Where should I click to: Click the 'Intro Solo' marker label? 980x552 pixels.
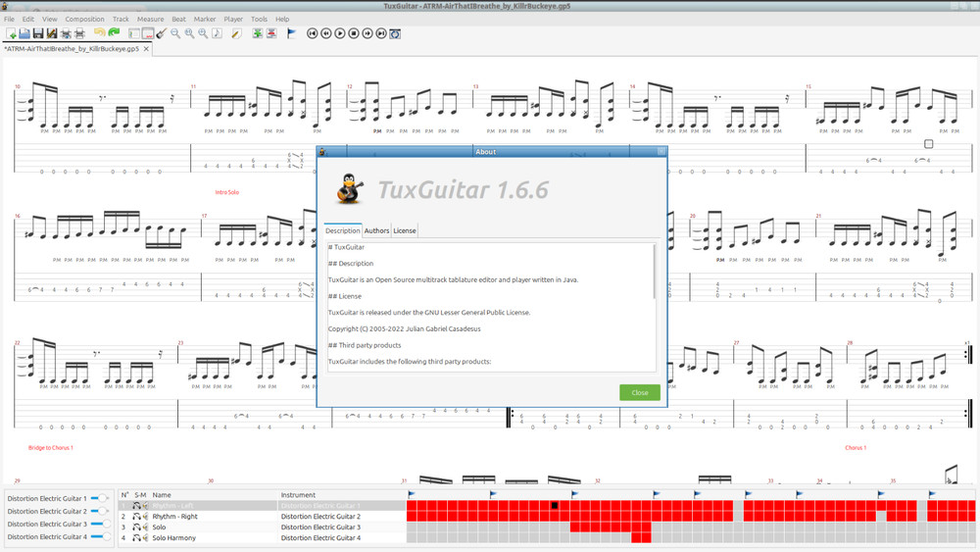point(227,192)
